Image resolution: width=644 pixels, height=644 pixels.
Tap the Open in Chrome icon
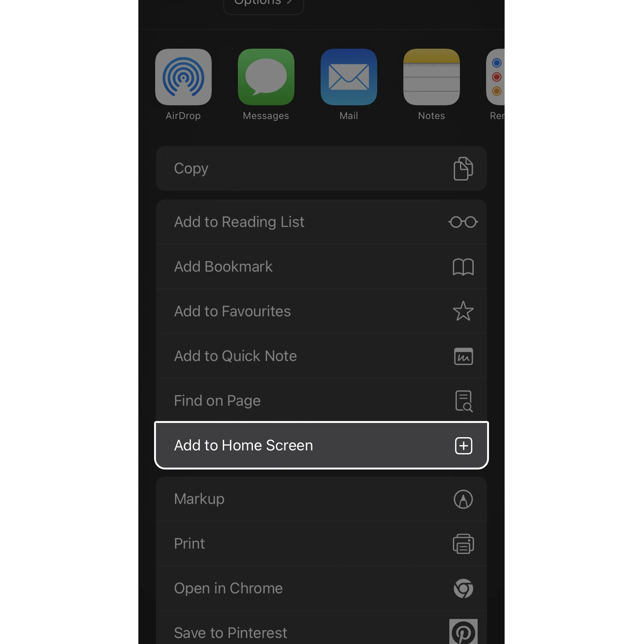click(463, 589)
